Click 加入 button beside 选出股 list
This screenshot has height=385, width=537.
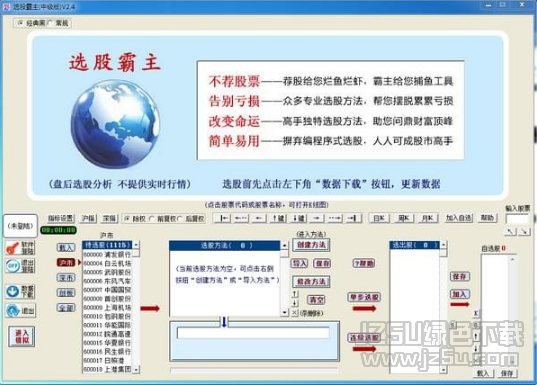(x=460, y=294)
